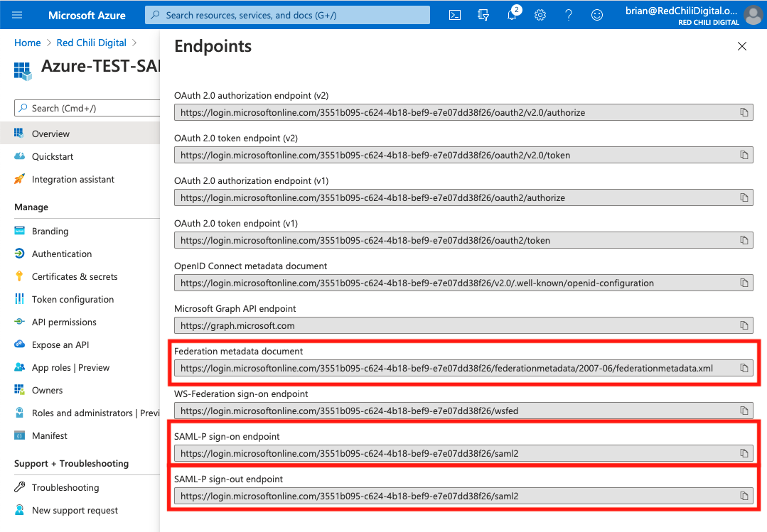Copy the OAuth 2.0 token endpoint (v2) URL
The image size is (767, 532).
744,155
